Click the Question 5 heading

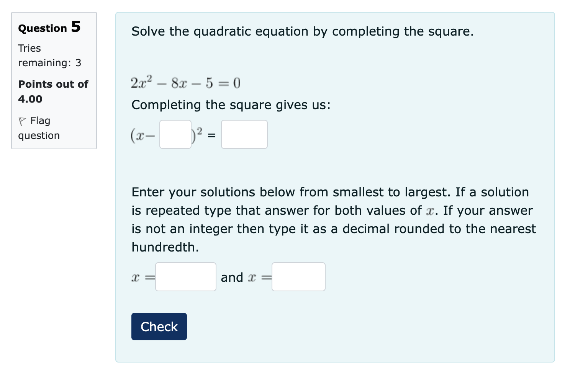[49, 27]
